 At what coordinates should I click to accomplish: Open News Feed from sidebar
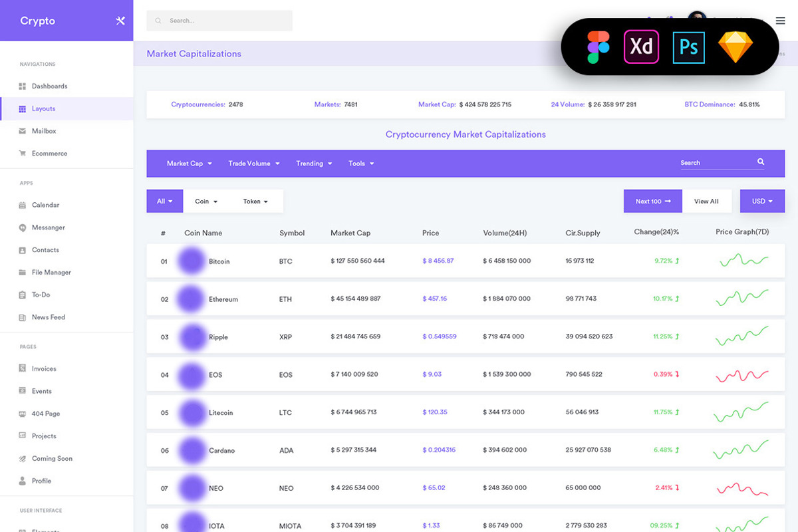pos(49,317)
